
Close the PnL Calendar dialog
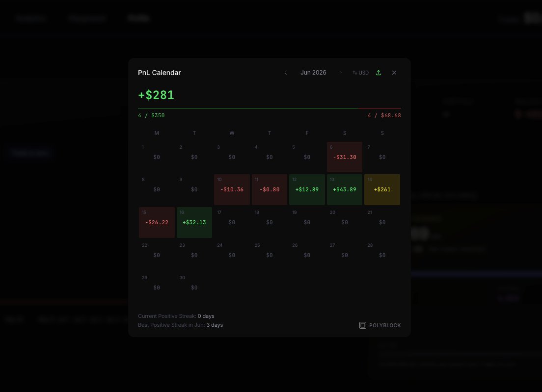tap(394, 73)
